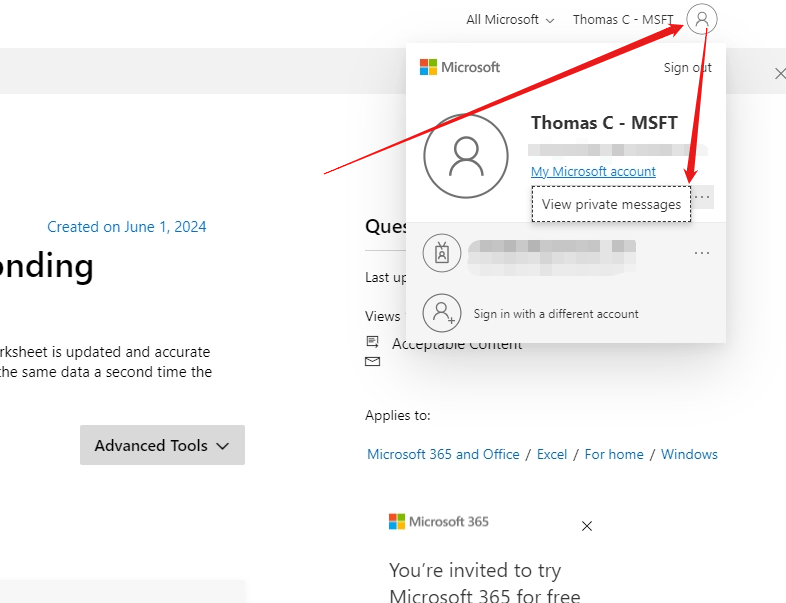
Task: Close the banner with the right-edge X
Action: point(780,73)
